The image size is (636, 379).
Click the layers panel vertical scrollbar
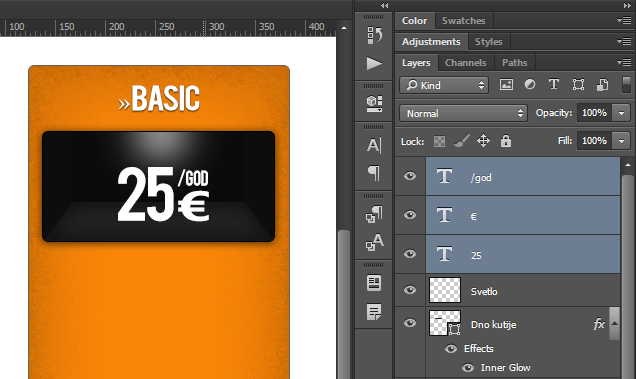click(627, 276)
